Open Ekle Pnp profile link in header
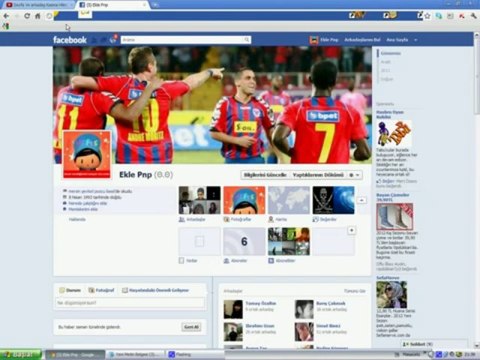Viewport: 480px width, 360px height. coord(329,40)
